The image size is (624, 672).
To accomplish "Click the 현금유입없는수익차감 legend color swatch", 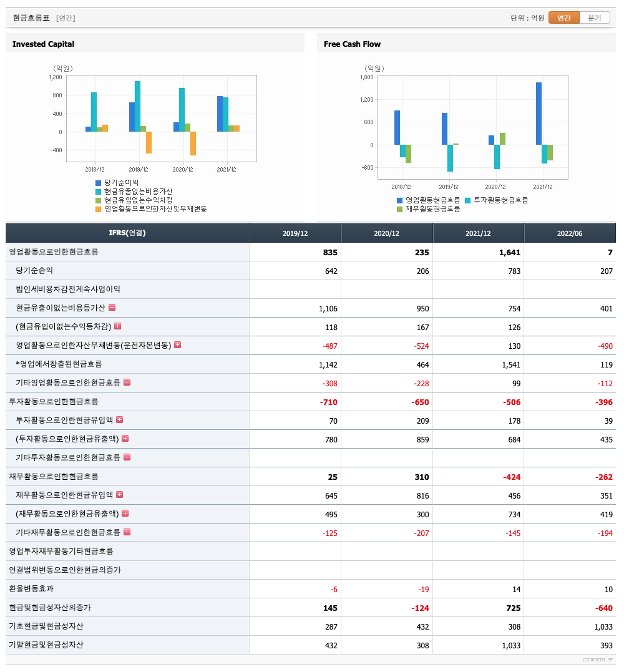I will (x=98, y=200).
